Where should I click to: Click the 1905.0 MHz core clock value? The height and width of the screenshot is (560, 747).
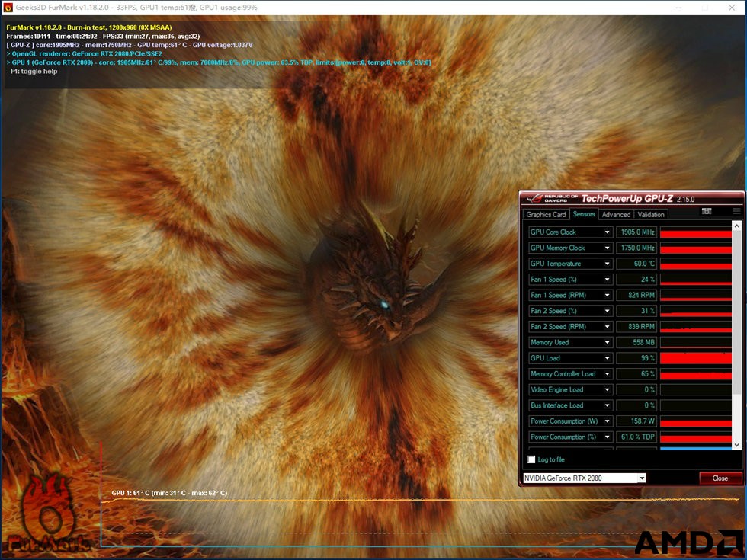point(637,232)
